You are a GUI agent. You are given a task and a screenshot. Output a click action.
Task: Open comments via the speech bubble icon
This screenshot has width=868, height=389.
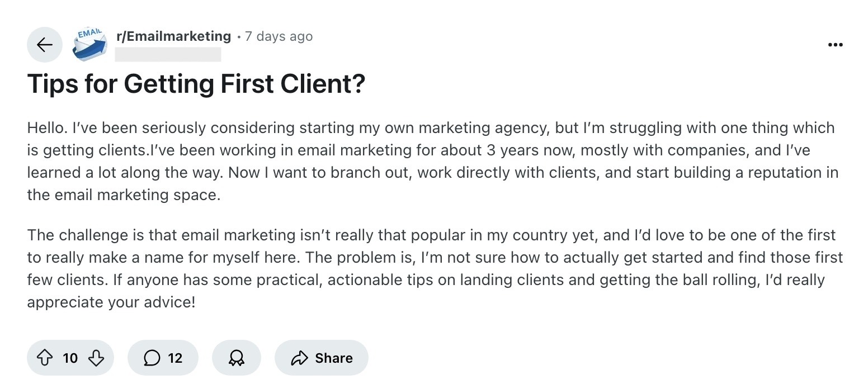(151, 358)
